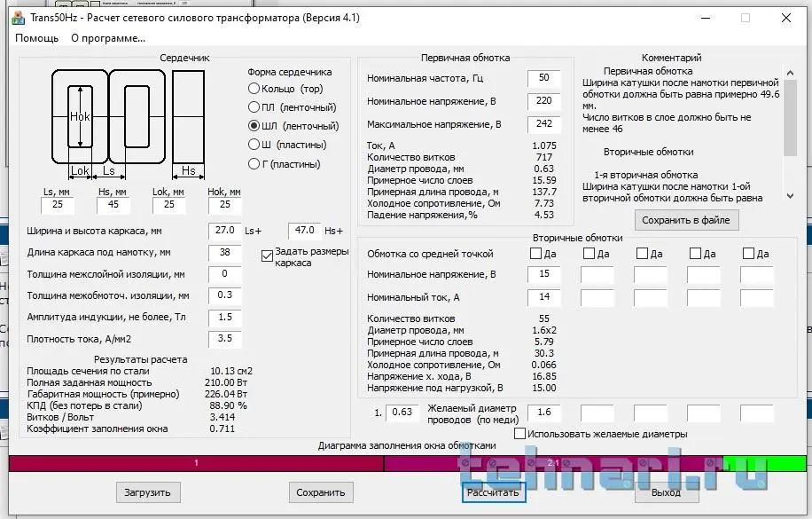Click Амплитуда индукции field
The width and height of the screenshot is (812, 519).
(225, 318)
